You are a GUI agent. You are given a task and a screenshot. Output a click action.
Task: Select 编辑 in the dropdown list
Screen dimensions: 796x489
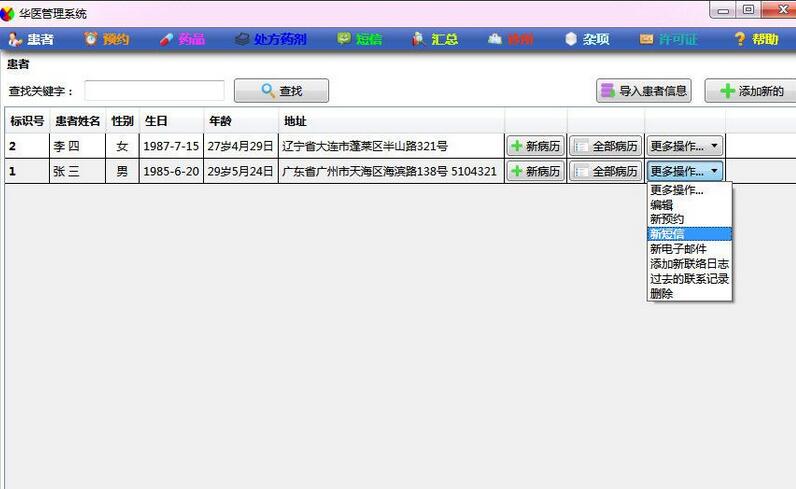(689, 205)
